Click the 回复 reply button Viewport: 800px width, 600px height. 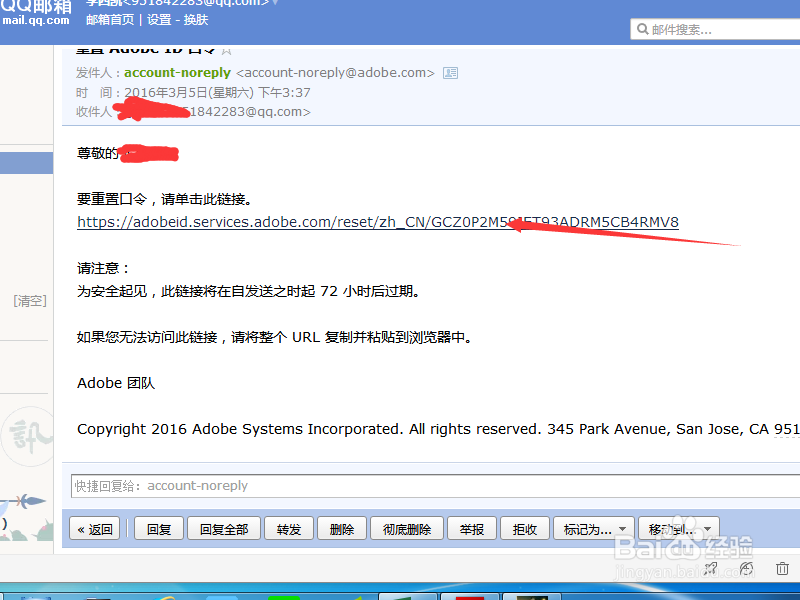coord(159,529)
